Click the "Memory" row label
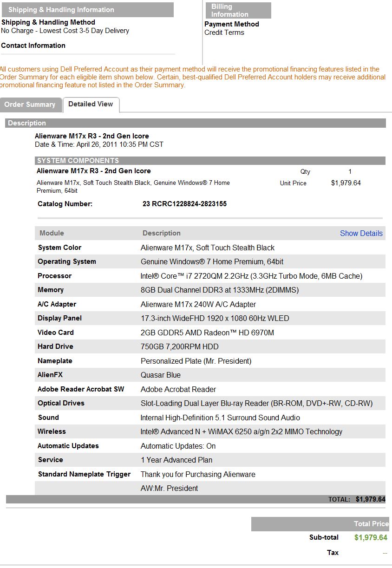This screenshot has height=568, width=392. pos(51,290)
